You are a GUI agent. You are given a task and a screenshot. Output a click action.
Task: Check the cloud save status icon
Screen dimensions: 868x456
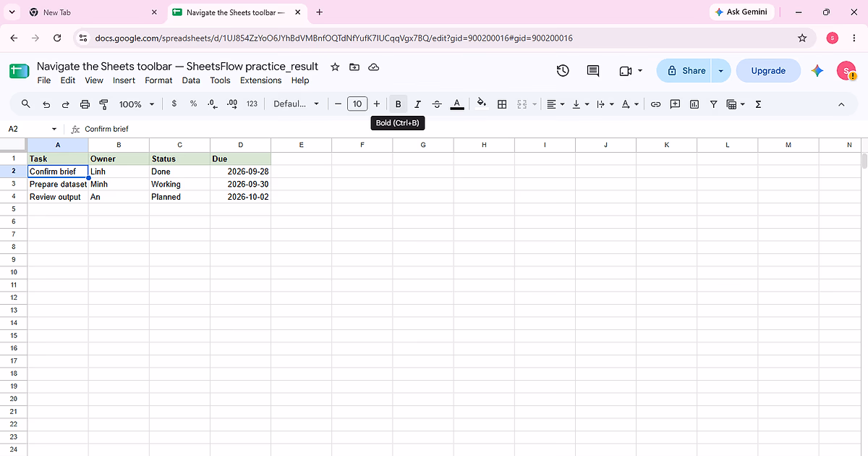click(x=374, y=67)
